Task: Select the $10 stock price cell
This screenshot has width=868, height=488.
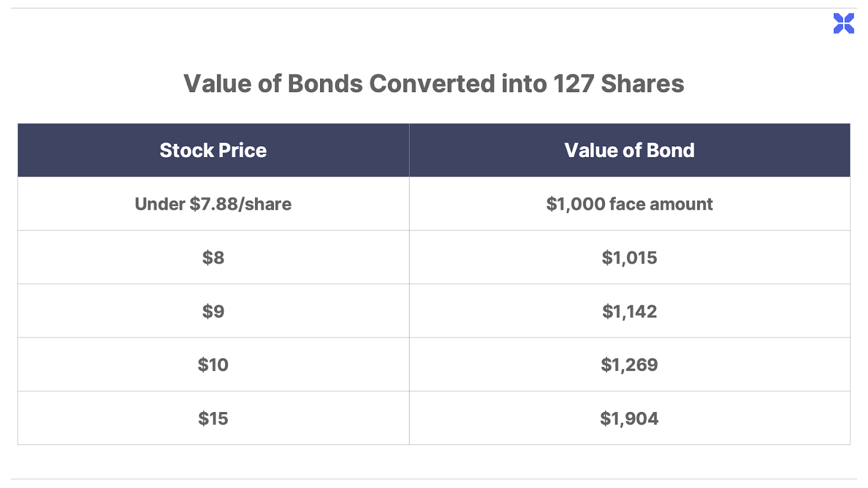Action: (x=213, y=364)
